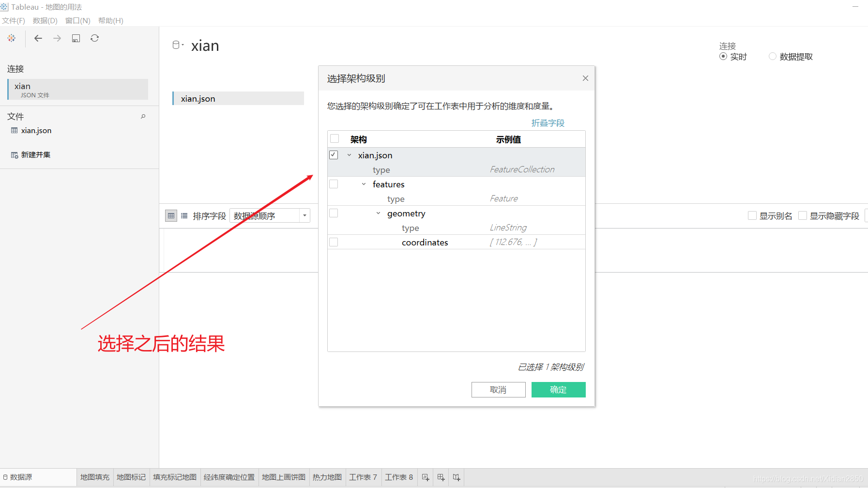Select xian.json in the files list

(36, 130)
